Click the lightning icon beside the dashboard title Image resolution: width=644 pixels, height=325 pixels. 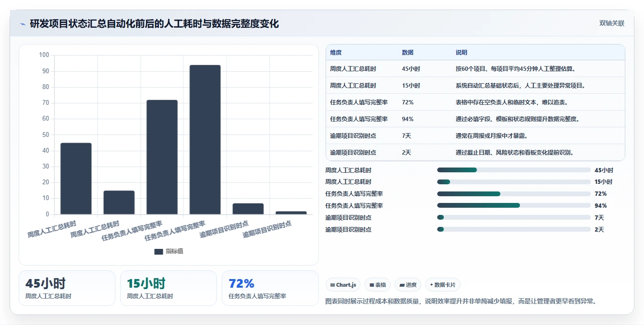23,24
